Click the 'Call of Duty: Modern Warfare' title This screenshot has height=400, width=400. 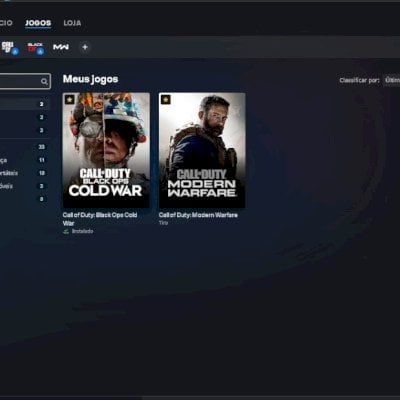click(198, 215)
